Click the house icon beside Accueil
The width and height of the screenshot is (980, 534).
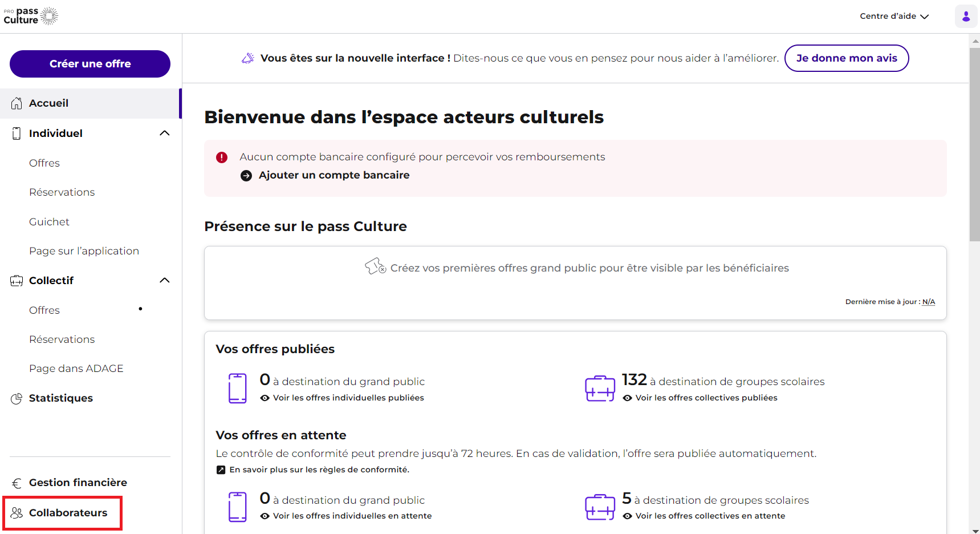(x=17, y=103)
